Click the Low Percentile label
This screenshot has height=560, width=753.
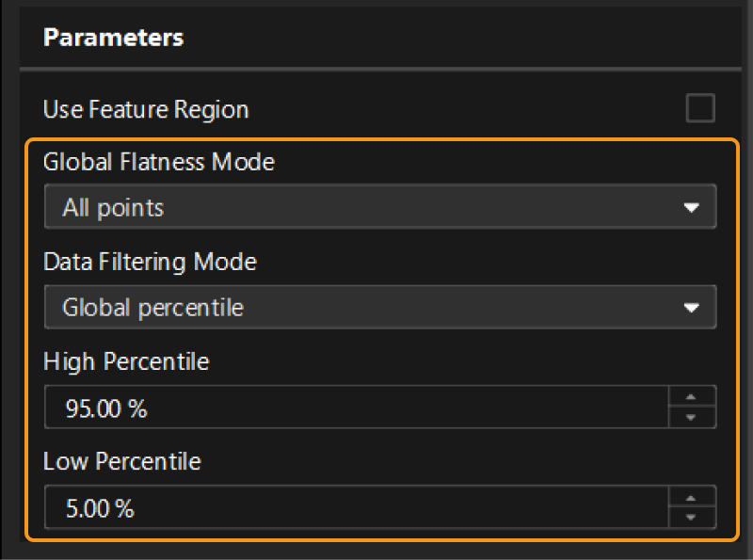(122, 461)
